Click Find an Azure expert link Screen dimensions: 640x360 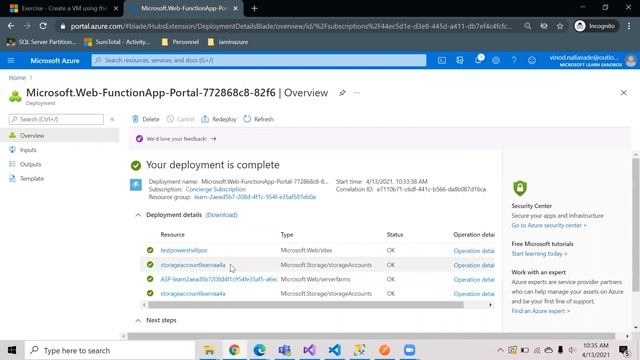tap(540, 311)
